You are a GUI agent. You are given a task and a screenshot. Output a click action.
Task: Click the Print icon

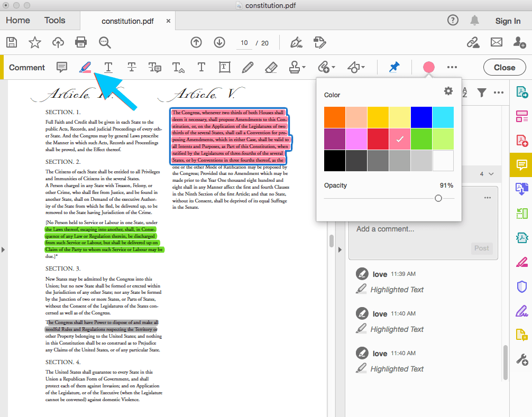click(80, 42)
